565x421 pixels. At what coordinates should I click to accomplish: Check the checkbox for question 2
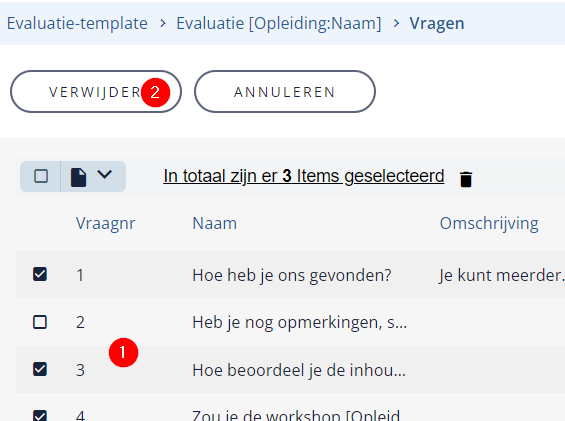40,322
